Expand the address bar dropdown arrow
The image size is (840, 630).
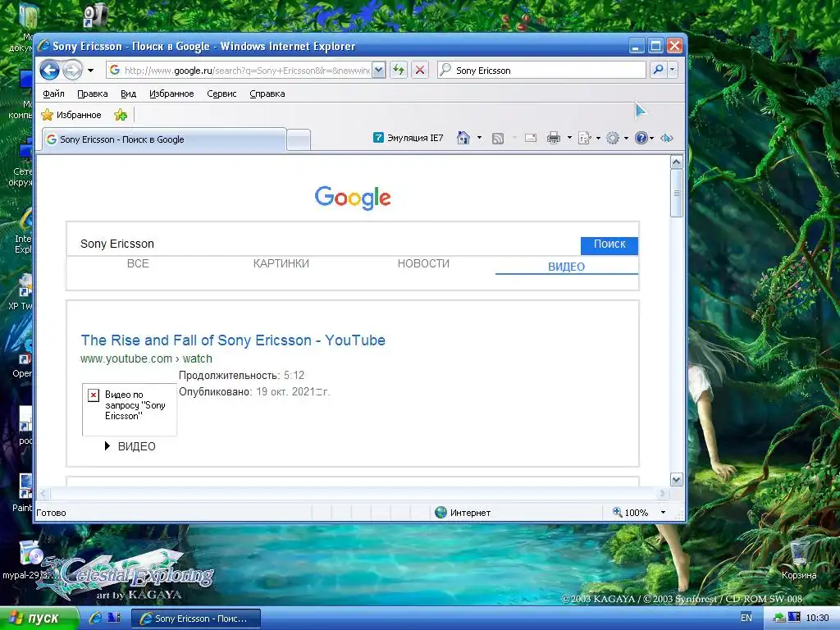[378, 71]
